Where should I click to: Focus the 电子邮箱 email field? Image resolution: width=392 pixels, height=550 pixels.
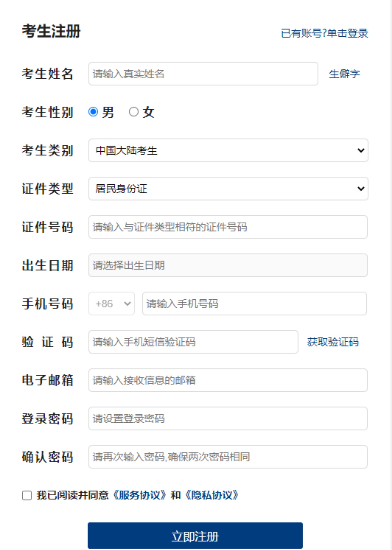228,380
